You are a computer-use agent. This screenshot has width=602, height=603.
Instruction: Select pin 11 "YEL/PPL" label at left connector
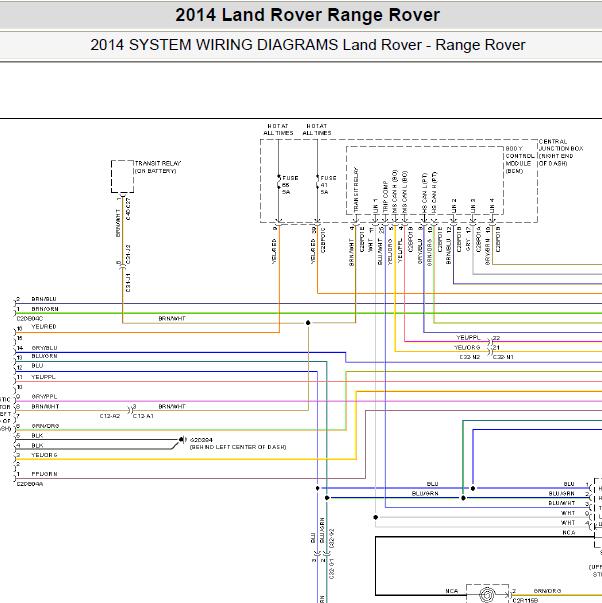tap(43, 377)
